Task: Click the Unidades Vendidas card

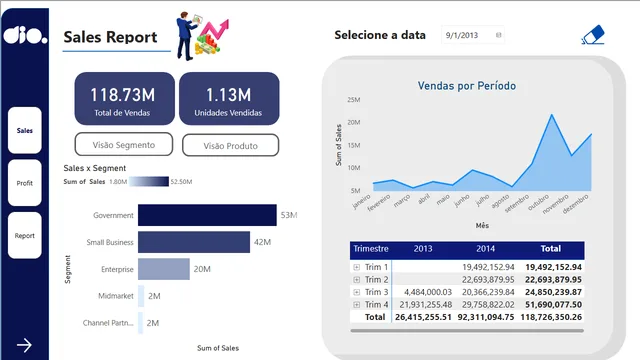Action: click(229, 99)
